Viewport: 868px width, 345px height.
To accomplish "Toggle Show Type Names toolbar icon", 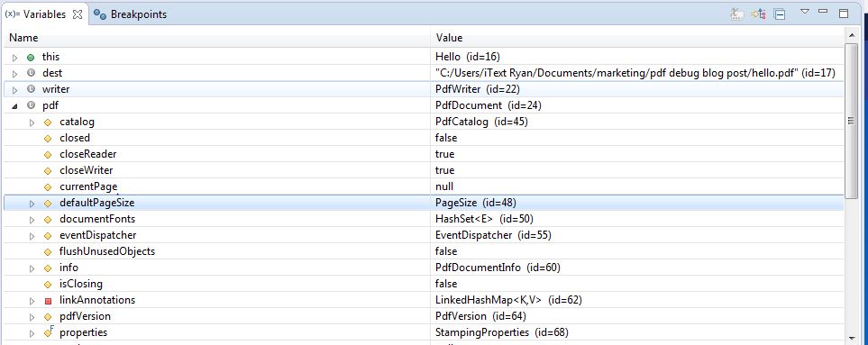I will (736, 14).
